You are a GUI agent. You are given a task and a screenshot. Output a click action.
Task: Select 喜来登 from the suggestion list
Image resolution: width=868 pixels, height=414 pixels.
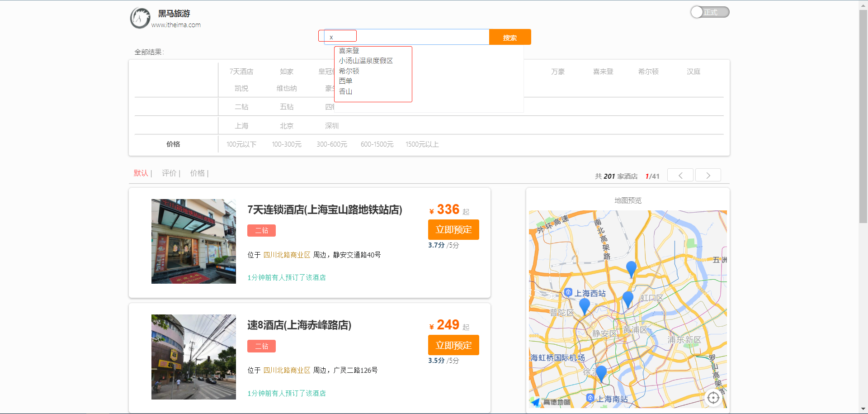(349, 51)
